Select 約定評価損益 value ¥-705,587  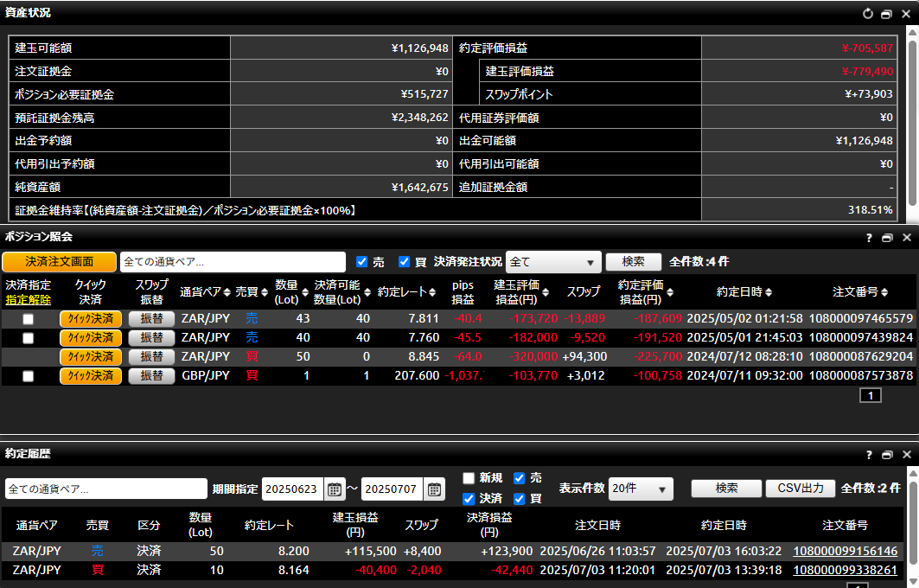pyautogui.click(x=867, y=48)
